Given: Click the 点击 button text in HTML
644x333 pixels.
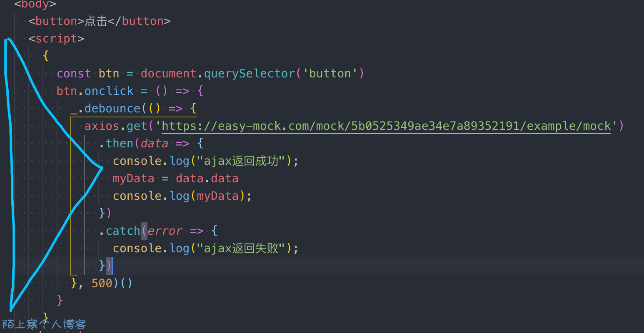Looking at the screenshot, I should coord(96,21).
